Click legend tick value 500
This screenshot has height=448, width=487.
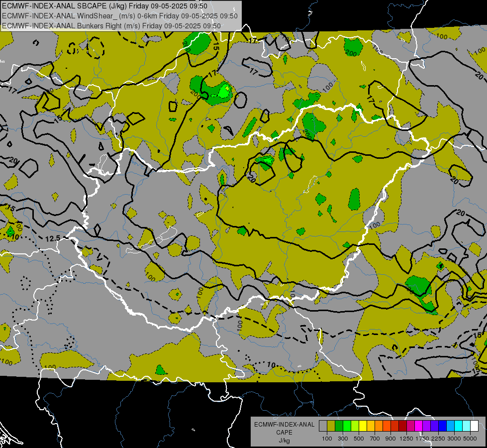tap(359, 439)
